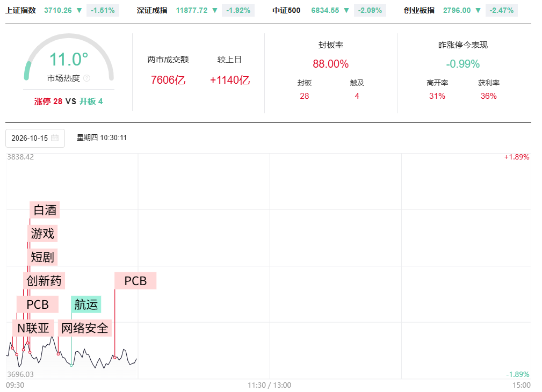Screen dimensions: 542x392
Task: Click the 网络安全 sector tag
Action: pyautogui.click(x=85, y=328)
